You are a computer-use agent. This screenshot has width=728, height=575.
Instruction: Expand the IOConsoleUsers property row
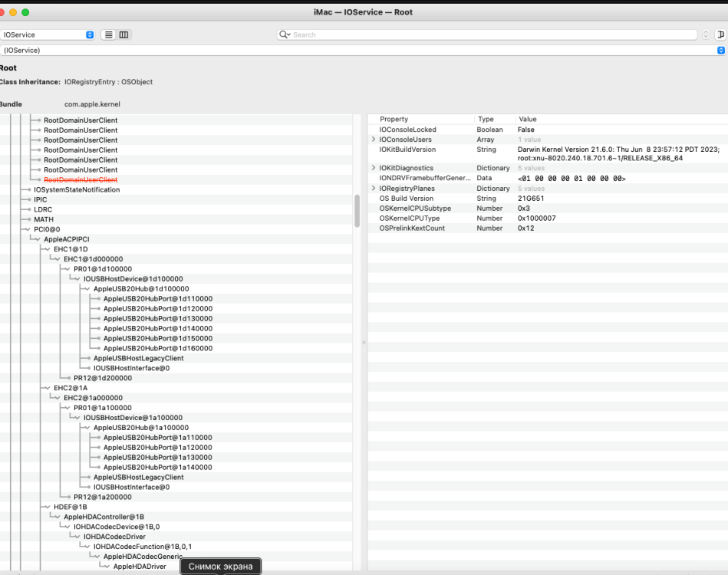[x=374, y=140]
